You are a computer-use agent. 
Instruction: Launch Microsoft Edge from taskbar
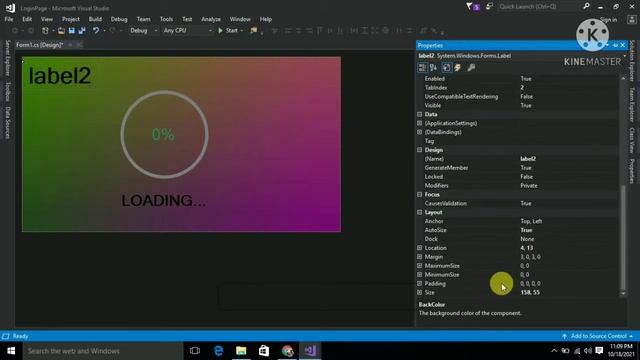coord(218,351)
